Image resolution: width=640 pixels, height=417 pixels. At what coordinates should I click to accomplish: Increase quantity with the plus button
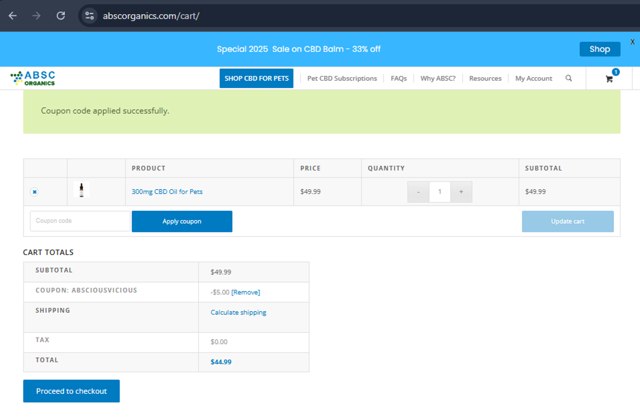point(461,192)
